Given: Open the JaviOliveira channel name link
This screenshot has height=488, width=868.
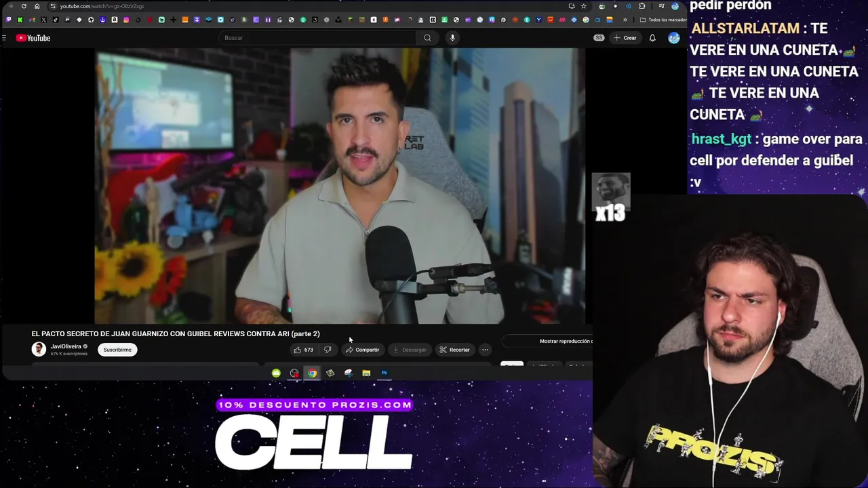Looking at the screenshot, I should pos(66,346).
